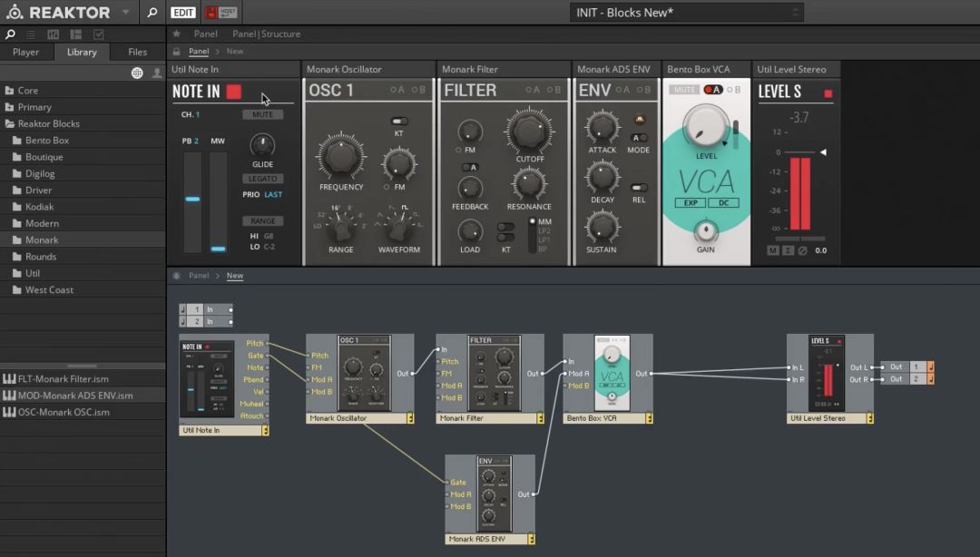Open the Primary library folder
This screenshot has height=557, width=980.
(83, 107)
